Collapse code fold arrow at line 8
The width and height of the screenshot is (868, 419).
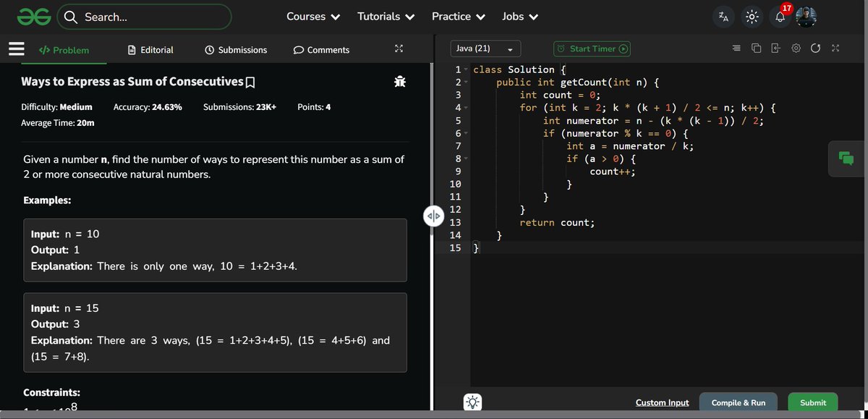click(467, 158)
